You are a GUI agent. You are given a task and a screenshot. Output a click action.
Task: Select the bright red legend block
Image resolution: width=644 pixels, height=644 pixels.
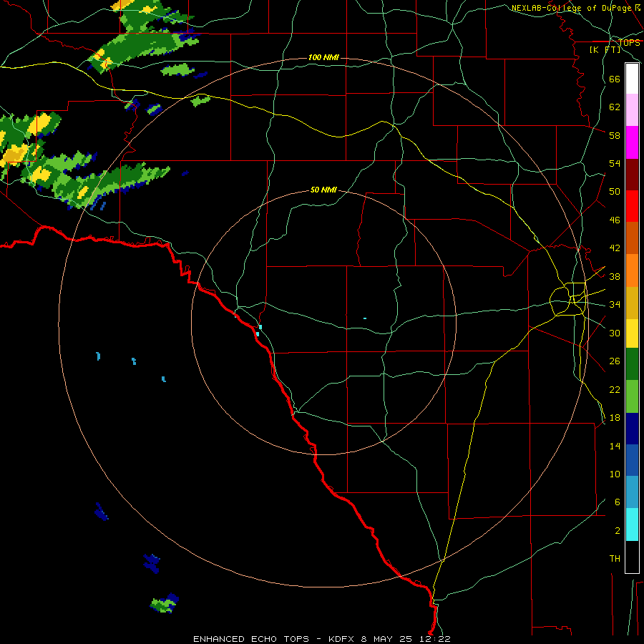tap(632, 206)
